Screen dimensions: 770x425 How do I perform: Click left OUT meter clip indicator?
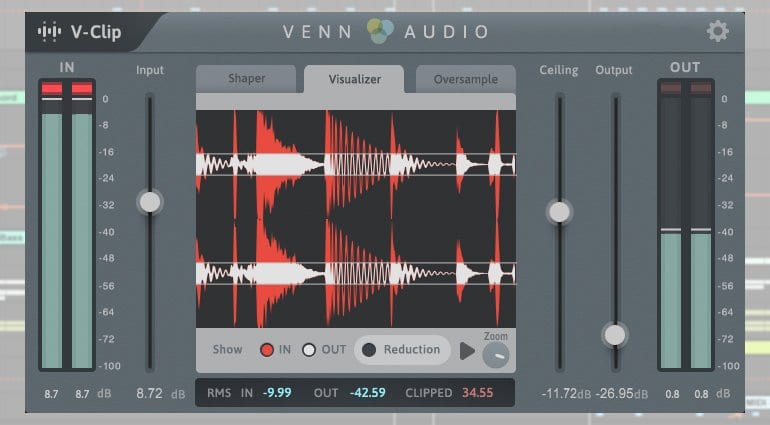(671, 88)
